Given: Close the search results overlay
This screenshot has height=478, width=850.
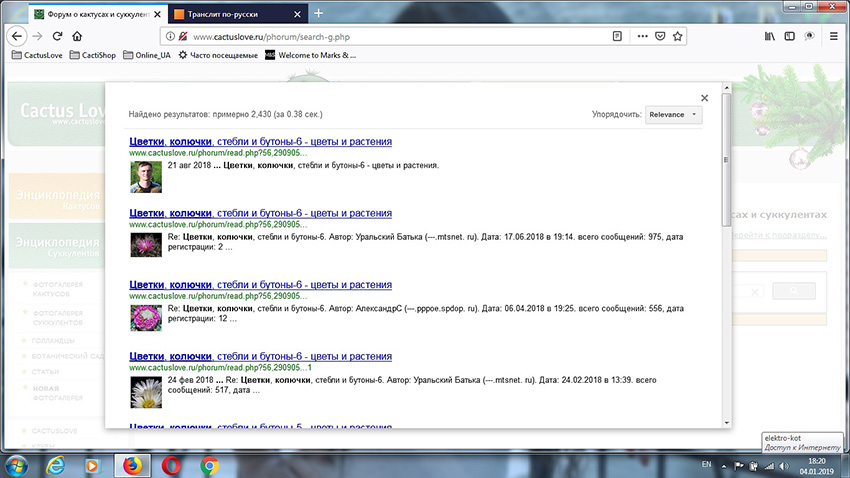Looking at the screenshot, I should click(x=705, y=98).
